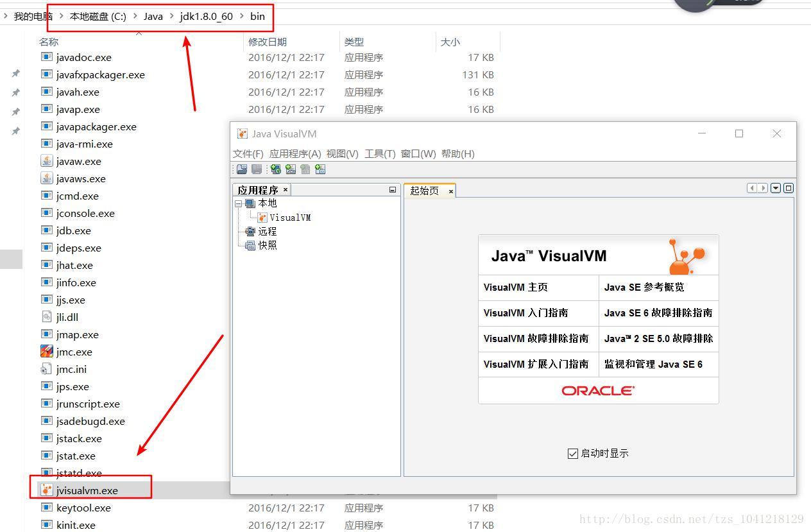Expand the chevron after jdk1.8.0_60 in address bar
The height and width of the screenshot is (532, 811).
point(242,16)
